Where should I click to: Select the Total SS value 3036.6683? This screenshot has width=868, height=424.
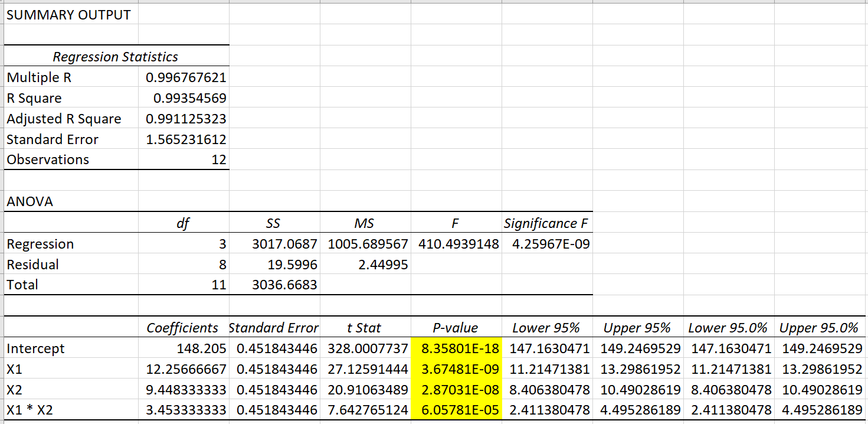pyautogui.click(x=284, y=285)
